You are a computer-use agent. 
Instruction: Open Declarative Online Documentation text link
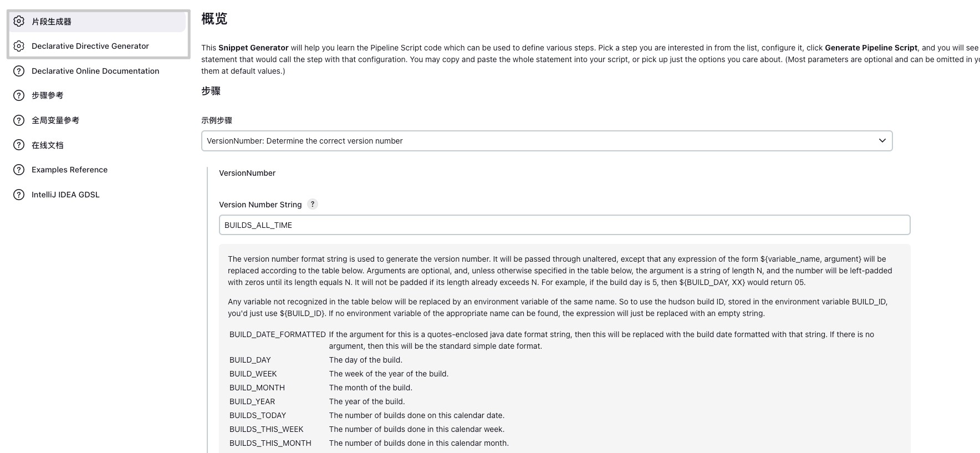pyautogui.click(x=95, y=71)
